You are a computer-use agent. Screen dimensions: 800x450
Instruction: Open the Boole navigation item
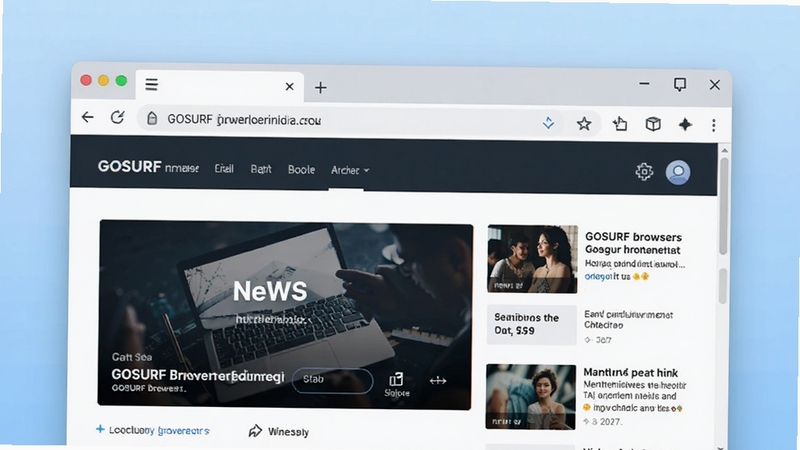pyautogui.click(x=301, y=169)
